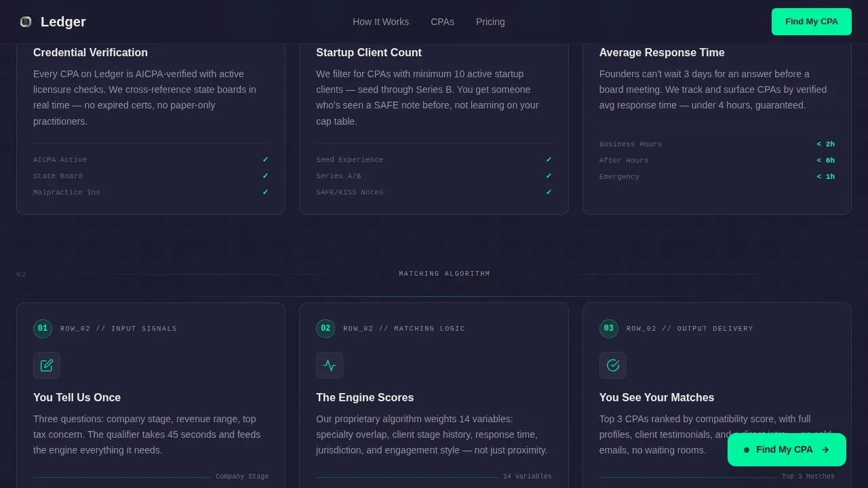Image resolution: width=868 pixels, height=488 pixels.
Task: Open the How It Works page
Action: click(380, 22)
